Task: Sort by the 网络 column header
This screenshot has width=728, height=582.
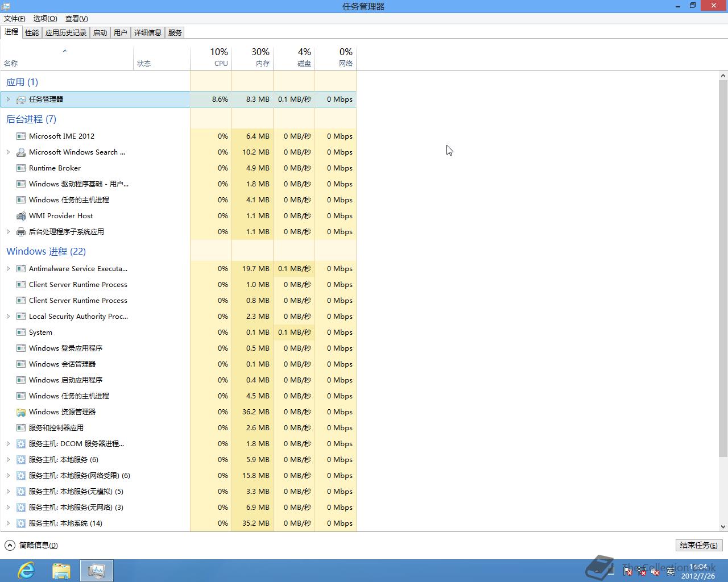Action: point(336,57)
